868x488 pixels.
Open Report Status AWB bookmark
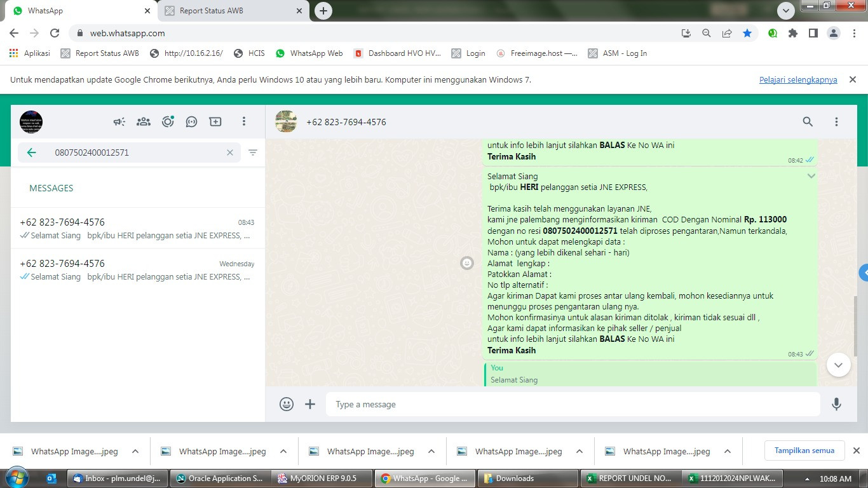pos(100,53)
